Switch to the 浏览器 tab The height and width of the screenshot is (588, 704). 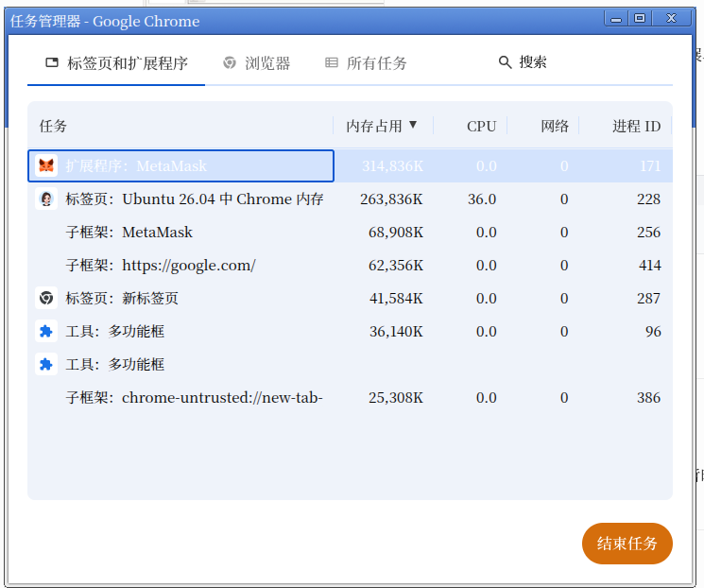click(x=257, y=63)
